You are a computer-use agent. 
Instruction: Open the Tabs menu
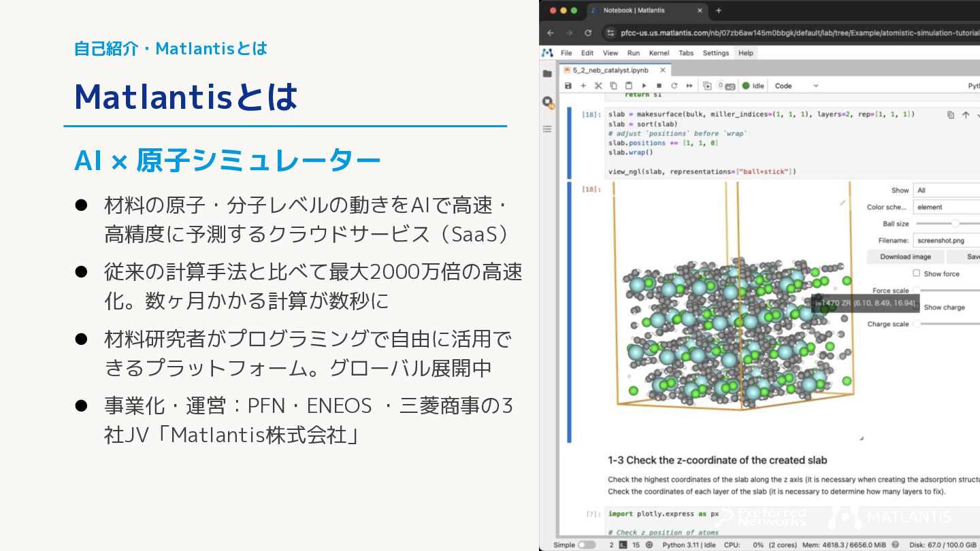click(686, 53)
